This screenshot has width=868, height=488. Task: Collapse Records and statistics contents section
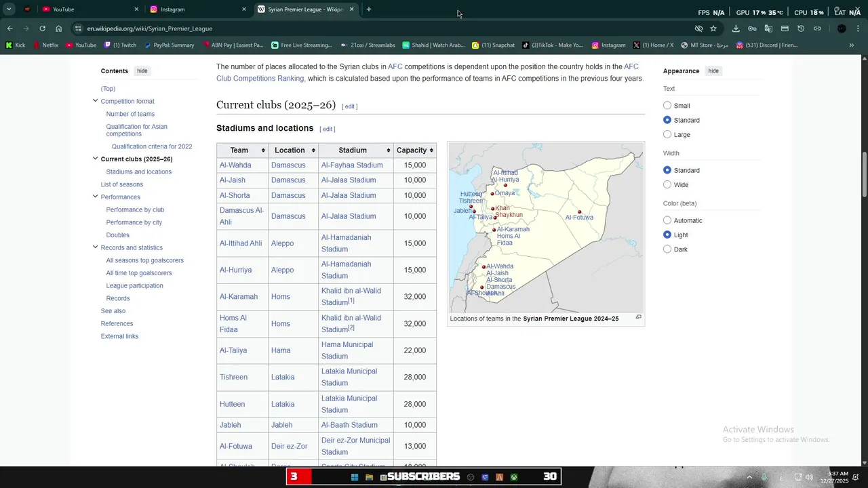95,247
